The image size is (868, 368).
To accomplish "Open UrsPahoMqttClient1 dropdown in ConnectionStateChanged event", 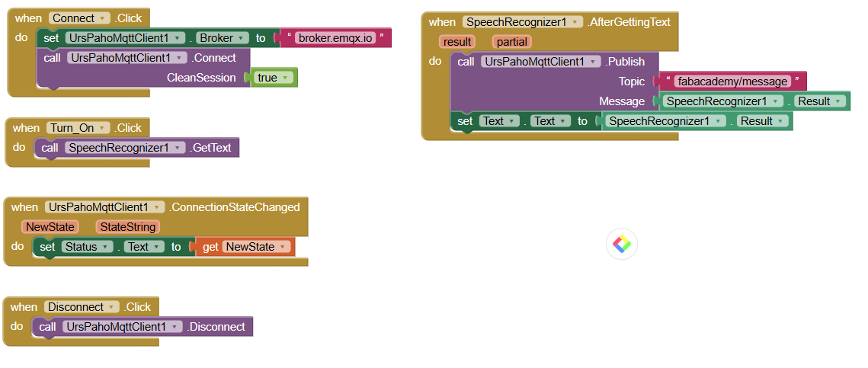I will coord(104,207).
